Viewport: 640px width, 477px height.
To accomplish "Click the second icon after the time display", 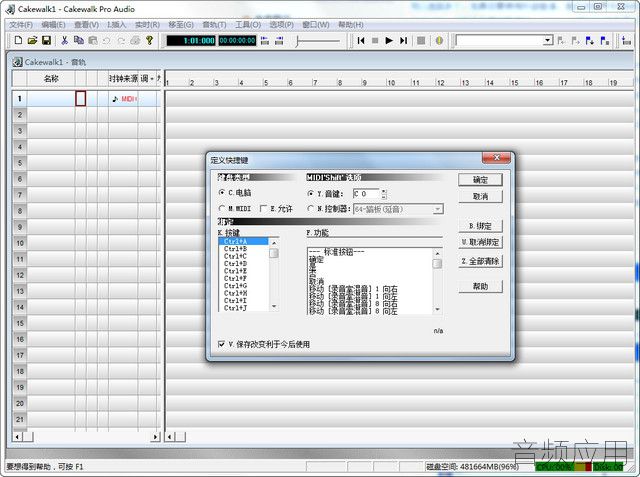I will coord(279,40).
